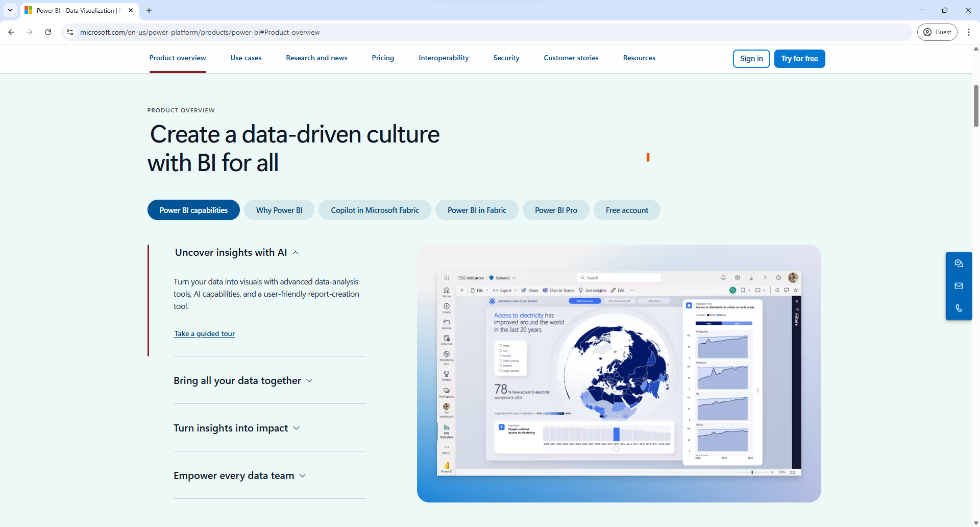Expand Bring all your data together

tap(243, 380)
